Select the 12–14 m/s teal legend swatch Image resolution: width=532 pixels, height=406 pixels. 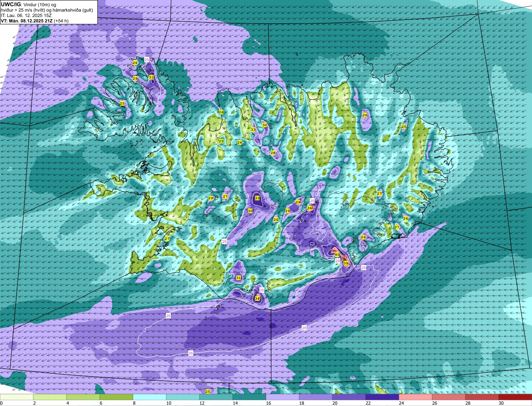[216, 397]
